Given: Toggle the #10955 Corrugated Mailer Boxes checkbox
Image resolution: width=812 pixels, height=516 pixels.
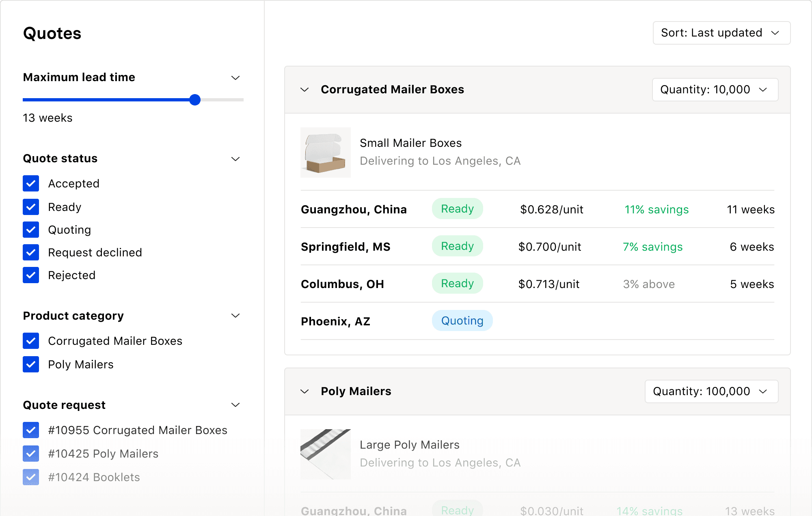Looking at the screenshot, I should (x=31, y=430).
